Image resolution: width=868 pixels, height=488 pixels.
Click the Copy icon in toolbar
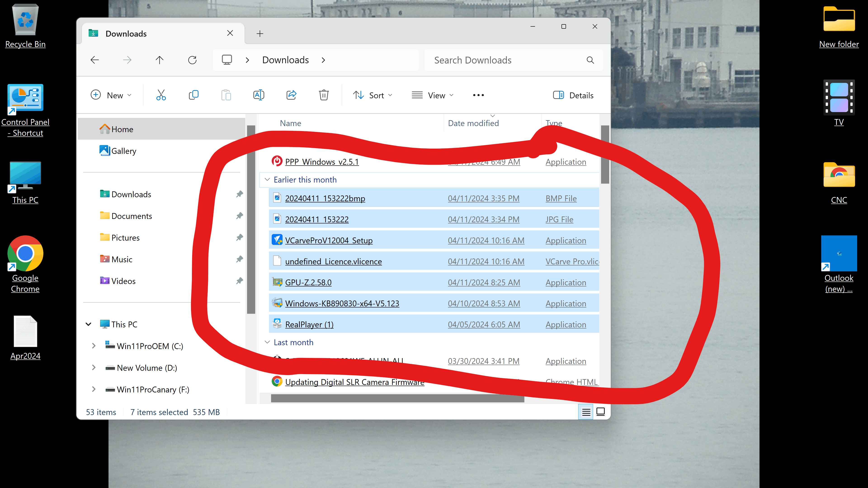193,95
